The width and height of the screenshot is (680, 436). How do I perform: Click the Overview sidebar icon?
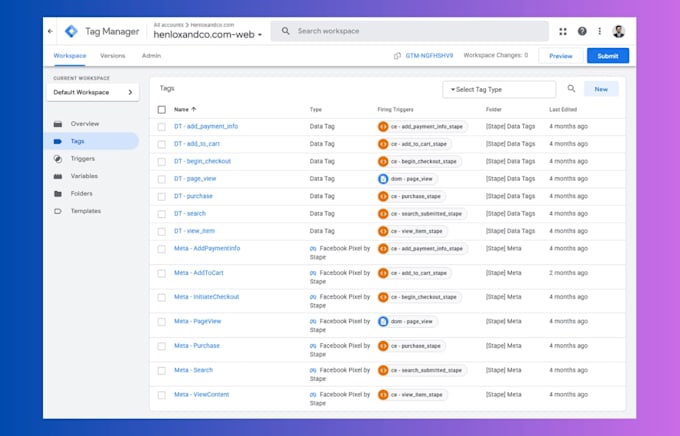coord(58,124)
